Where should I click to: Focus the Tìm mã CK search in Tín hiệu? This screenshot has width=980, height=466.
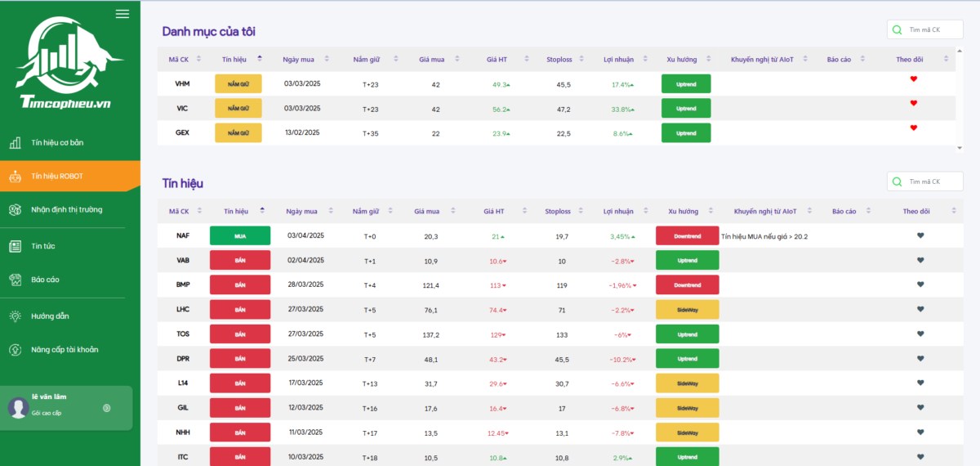(925, 181)
